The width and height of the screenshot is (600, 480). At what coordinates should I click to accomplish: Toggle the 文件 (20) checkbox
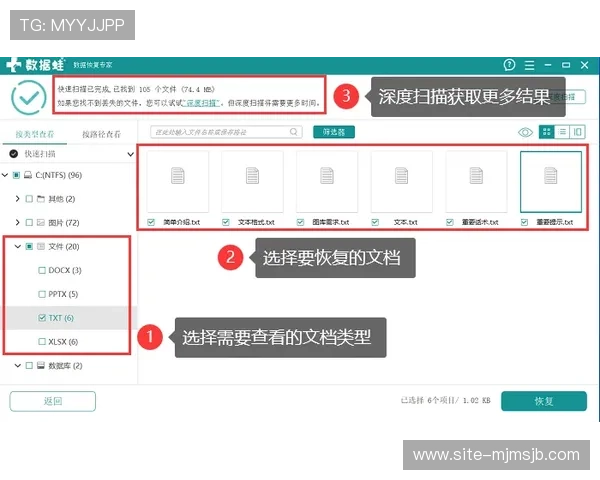tap(29, 247)
